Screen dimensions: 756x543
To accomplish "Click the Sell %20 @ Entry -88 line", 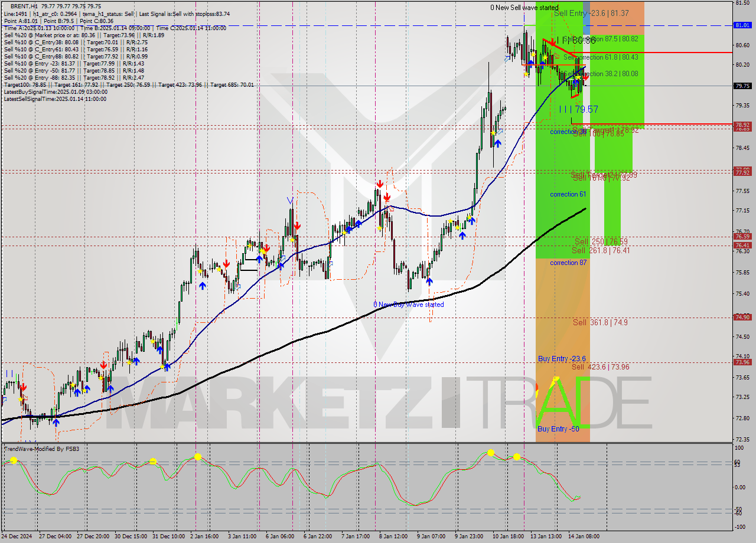I will coord(74,77).
